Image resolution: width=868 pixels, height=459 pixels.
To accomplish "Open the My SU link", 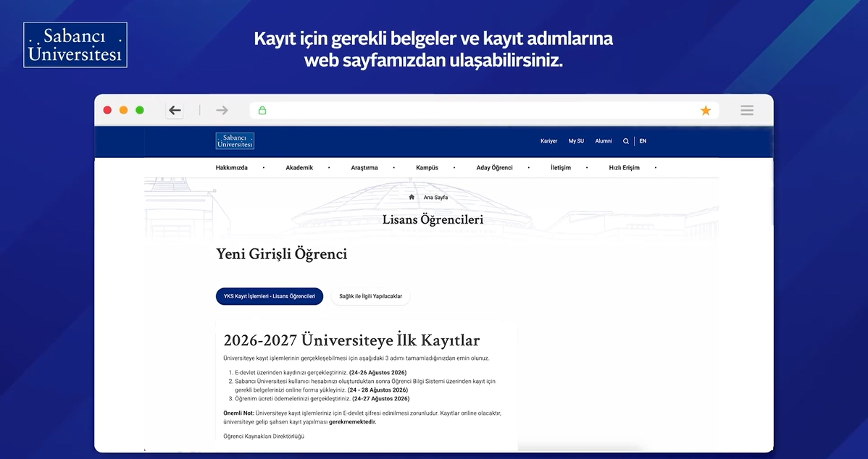I will 576,141.
